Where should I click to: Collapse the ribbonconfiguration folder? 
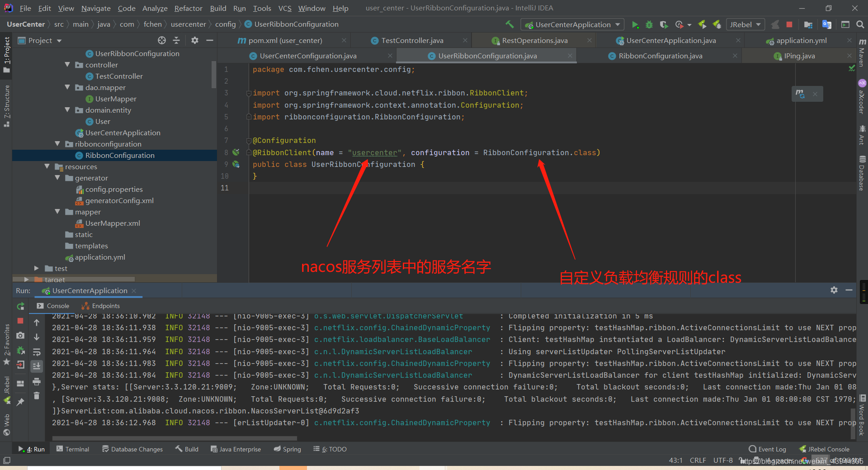[57, 144]
